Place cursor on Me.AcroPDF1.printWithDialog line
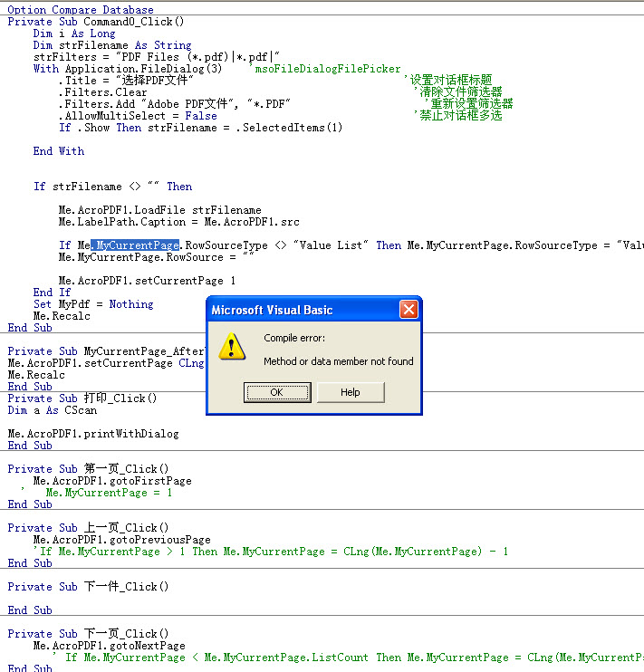Image resolution: width=644 pixels, height=672 pixels. (x=93, y=434)
